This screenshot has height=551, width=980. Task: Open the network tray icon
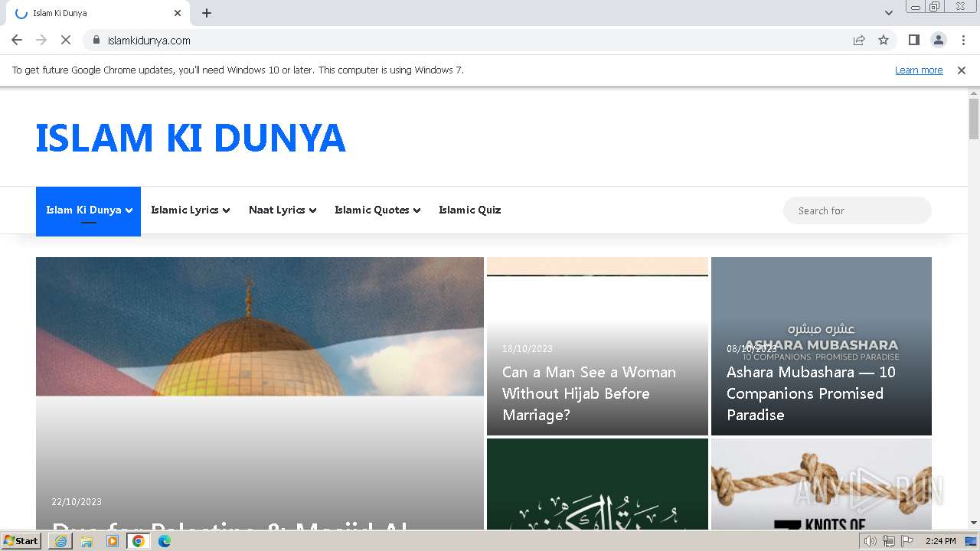889,541
